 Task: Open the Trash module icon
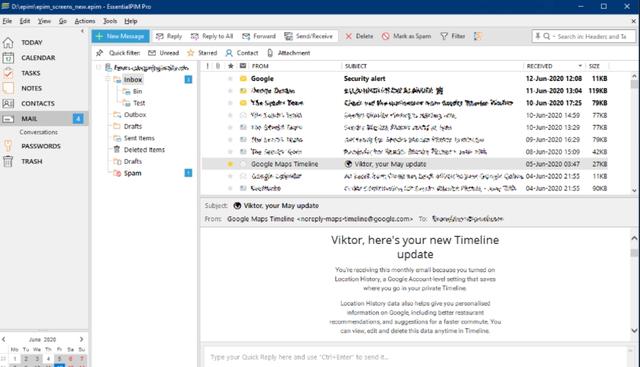pos(8,161)
